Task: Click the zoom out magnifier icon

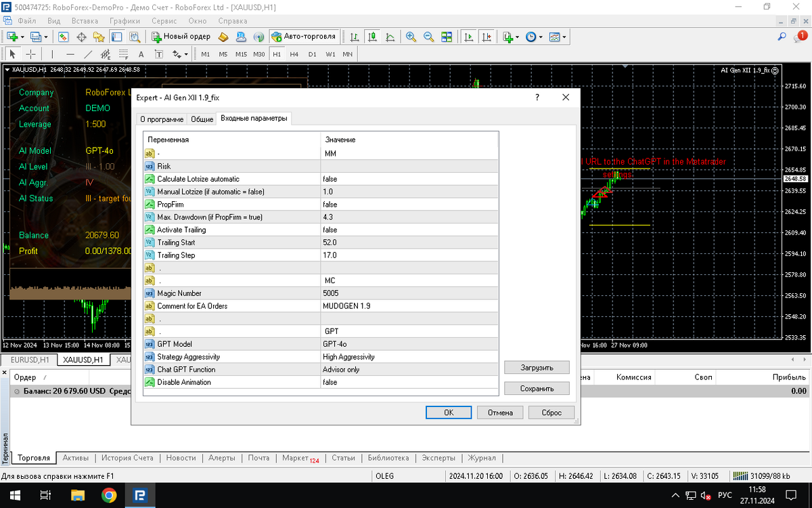Action: (428, 37)
